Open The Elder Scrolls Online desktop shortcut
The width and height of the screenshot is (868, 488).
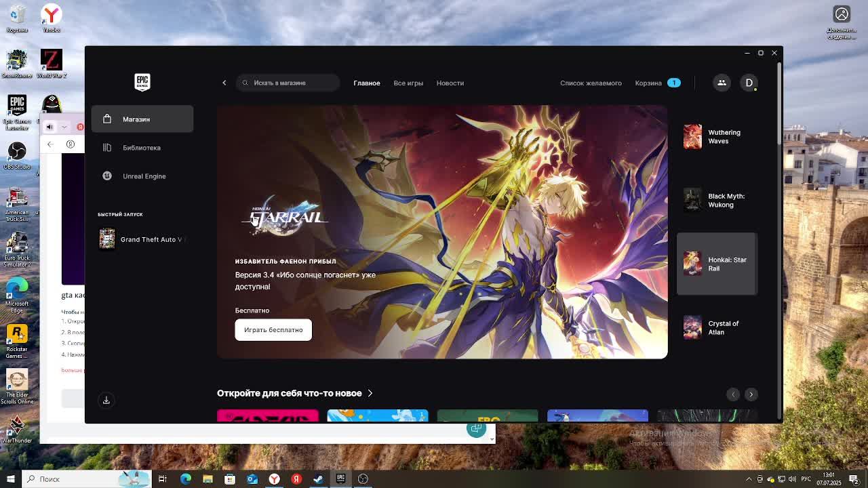pos(17,387)
